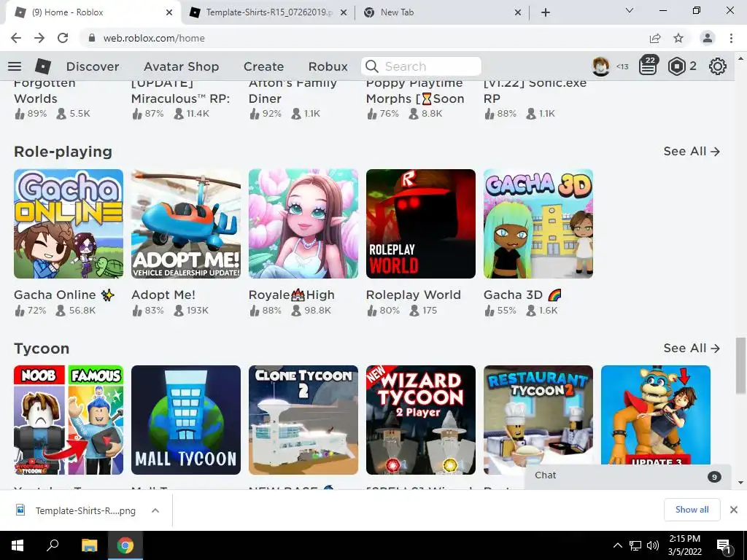Open a new browser tab with plus
This screenshot has height=560, width=747.
(546, 13)
